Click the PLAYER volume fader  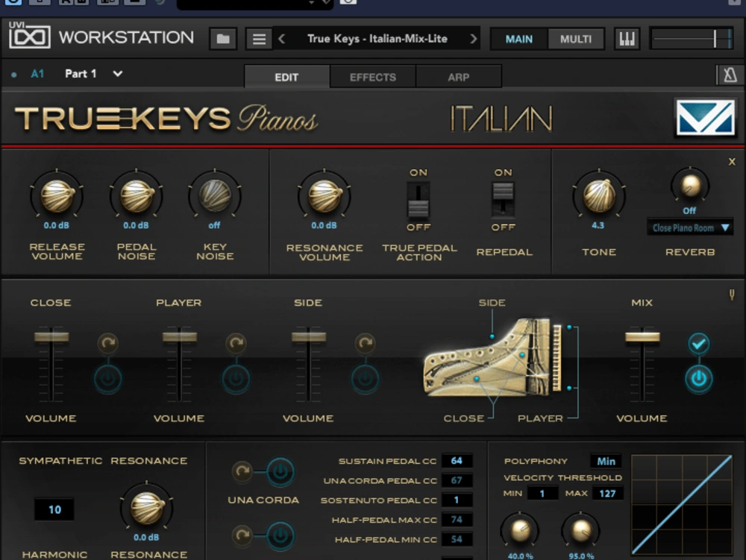[x=179, y=337]
